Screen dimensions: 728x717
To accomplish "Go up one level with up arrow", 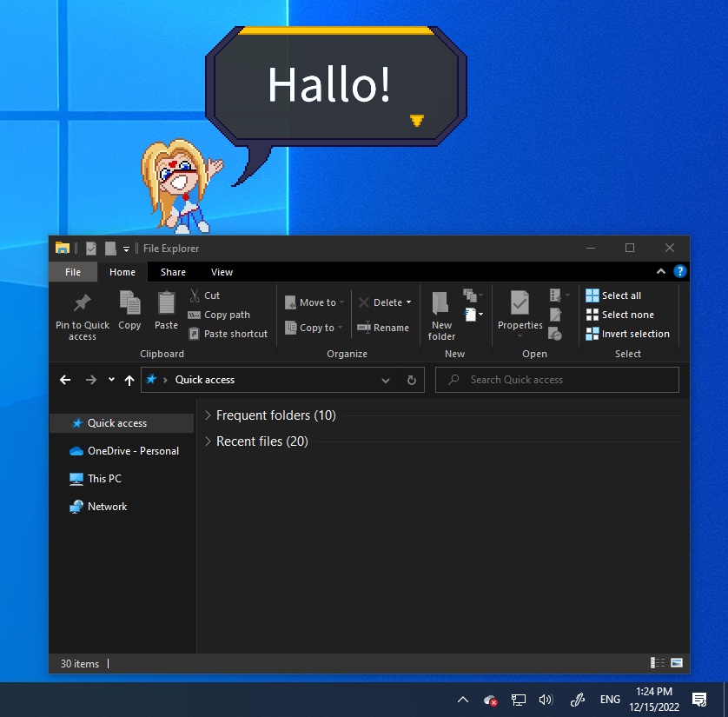I will [x=129, y=381].
